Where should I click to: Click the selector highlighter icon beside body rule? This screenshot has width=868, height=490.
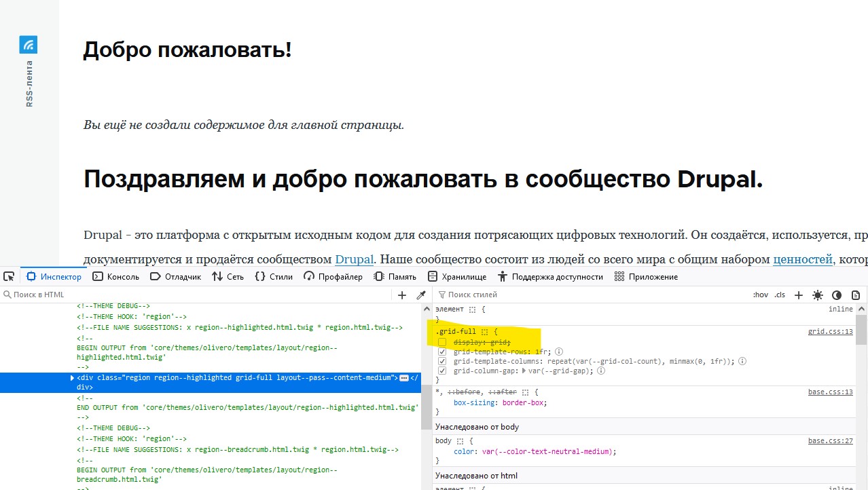pos(460,441)
